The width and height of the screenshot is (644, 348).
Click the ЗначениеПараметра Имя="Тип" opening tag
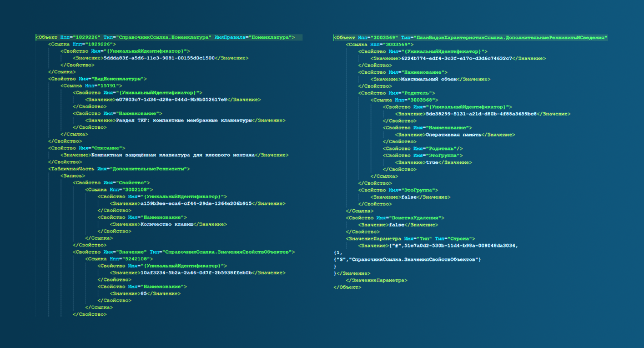click(x=410, y=239)
